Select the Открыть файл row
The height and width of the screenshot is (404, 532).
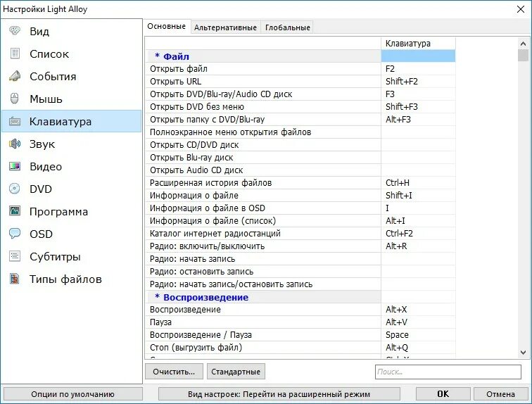(300, 69)
